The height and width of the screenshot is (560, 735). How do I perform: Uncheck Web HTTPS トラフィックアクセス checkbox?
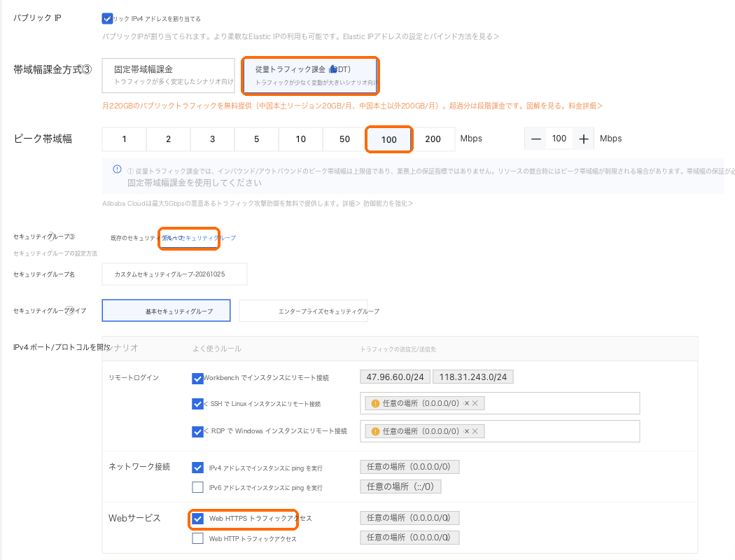[x=197, y=518]
